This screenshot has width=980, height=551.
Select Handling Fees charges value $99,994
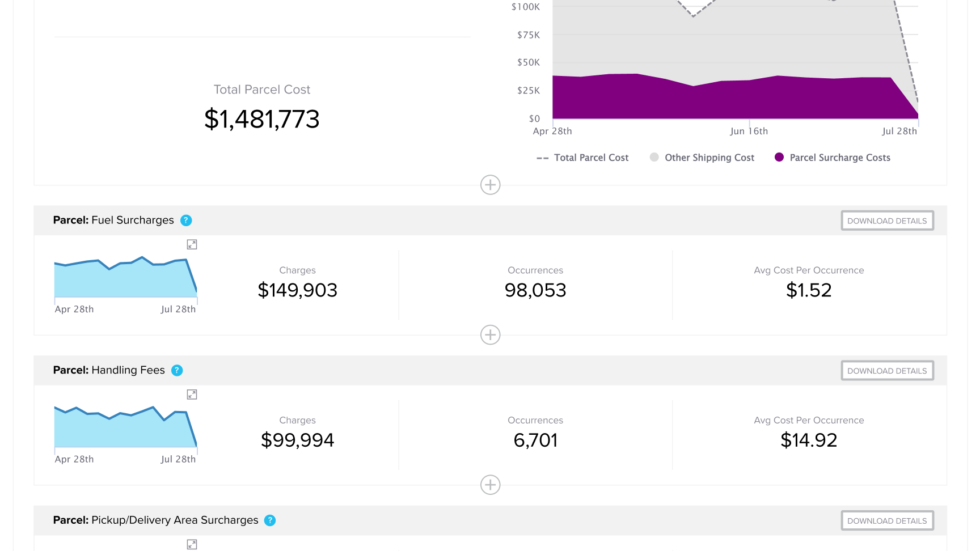pos(298,440)
